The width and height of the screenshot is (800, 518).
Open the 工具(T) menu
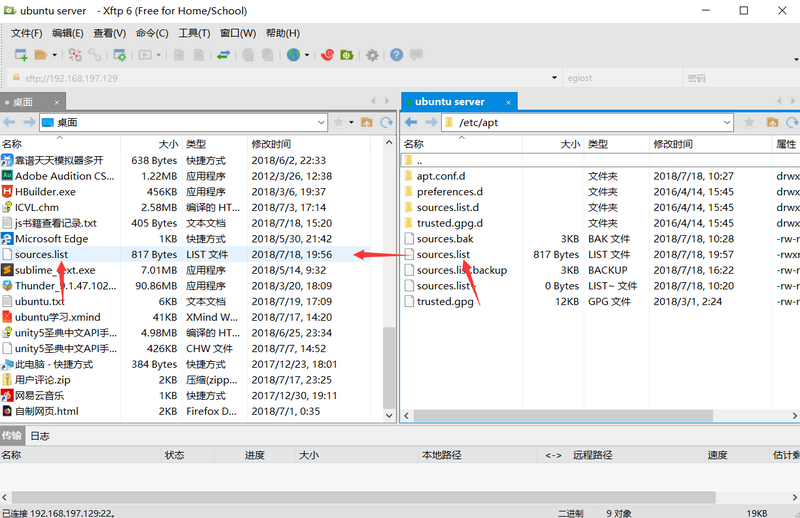point(194,33)
